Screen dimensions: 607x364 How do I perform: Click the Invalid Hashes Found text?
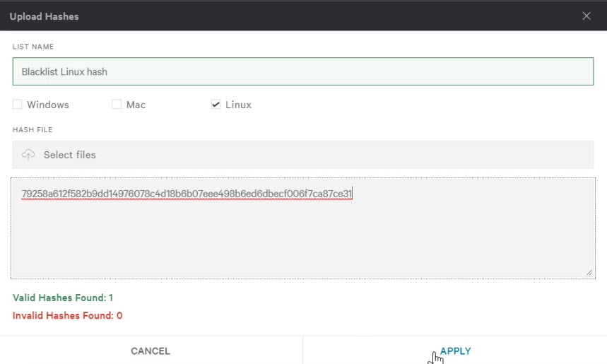(x=67, y=316)
